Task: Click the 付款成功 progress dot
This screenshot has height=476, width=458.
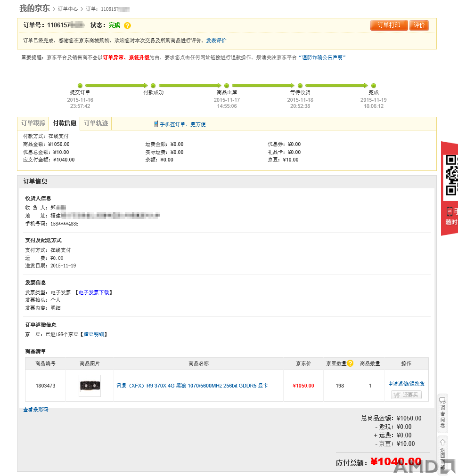Action: [x=154, y=86]
